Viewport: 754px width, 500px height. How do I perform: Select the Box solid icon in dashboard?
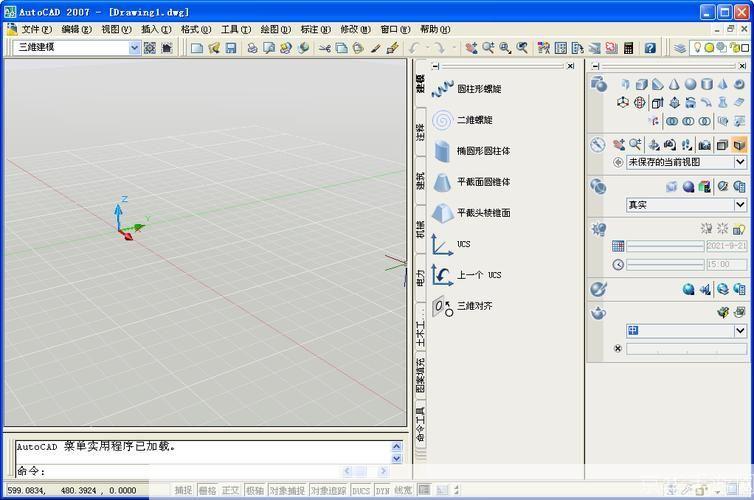tap(641, 85)
